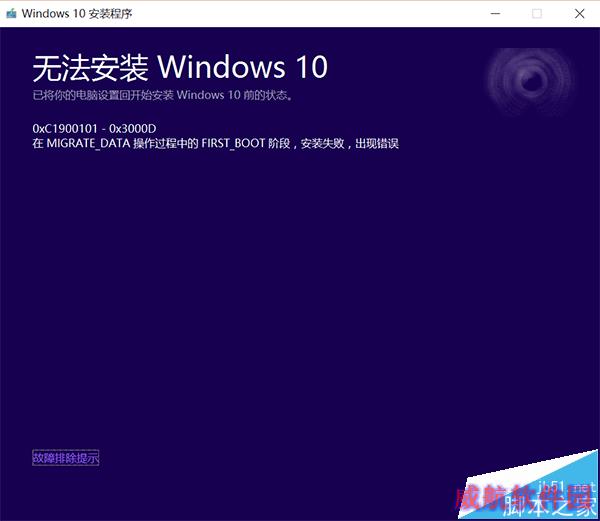Viewport: 600px width, 521px height.
Task: Click the MIGRATE_DATA FIRST_BOOT error description line
Action: click(x=216, y=144)
